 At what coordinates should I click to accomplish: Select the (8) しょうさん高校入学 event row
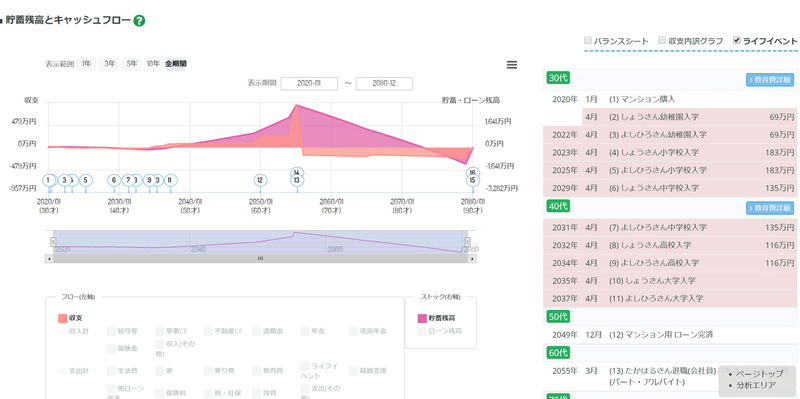point(670,245)
